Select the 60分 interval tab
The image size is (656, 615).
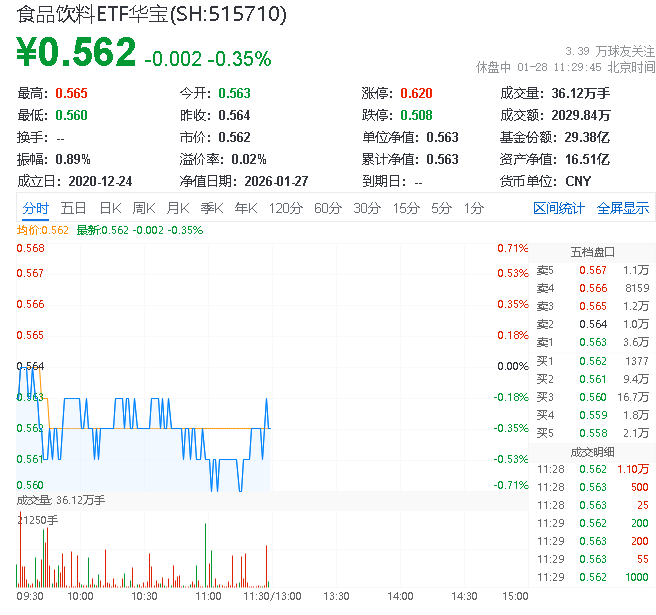[328, 208]
